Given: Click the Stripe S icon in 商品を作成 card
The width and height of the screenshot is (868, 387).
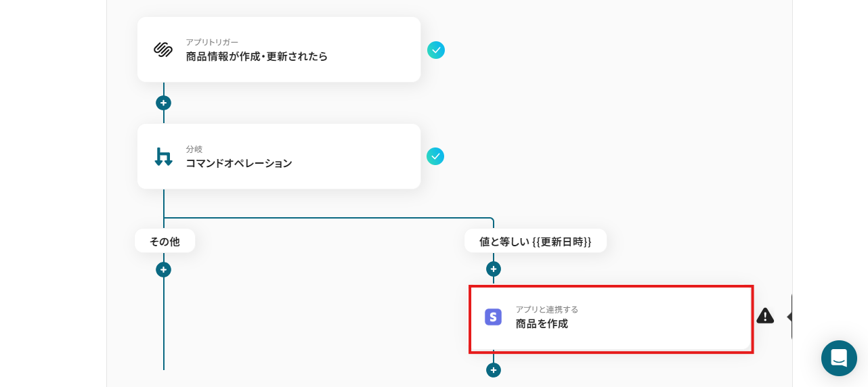Looking at the screenshot, I should [493, 317].
